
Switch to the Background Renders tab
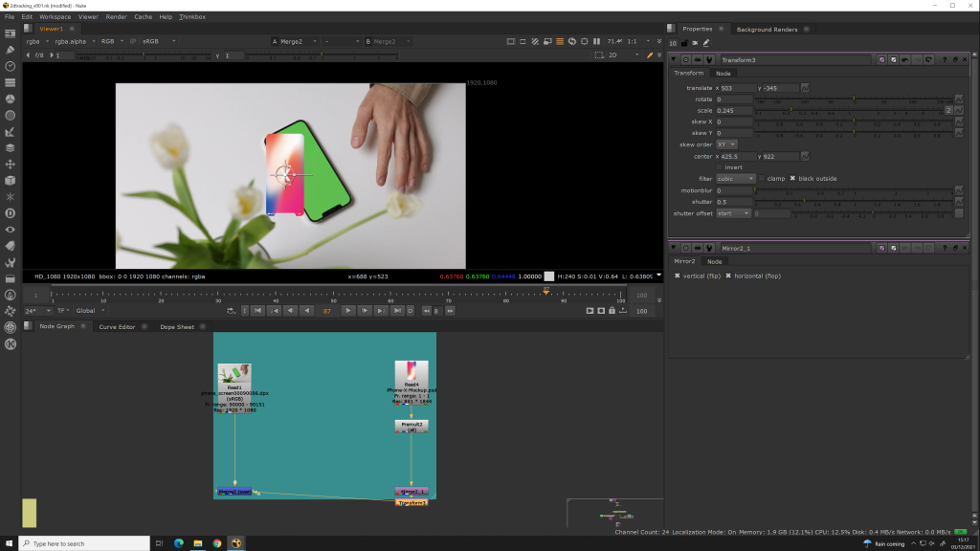point(767,30)
